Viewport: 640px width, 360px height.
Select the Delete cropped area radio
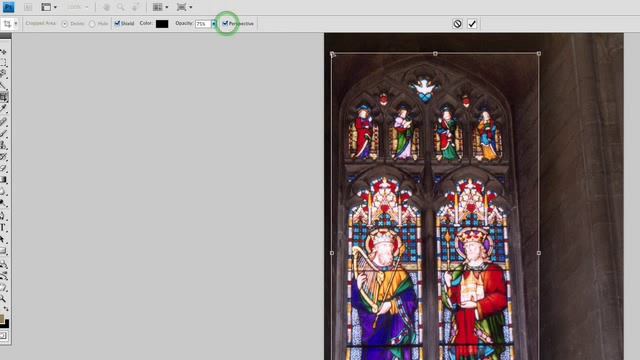(64, 24)
